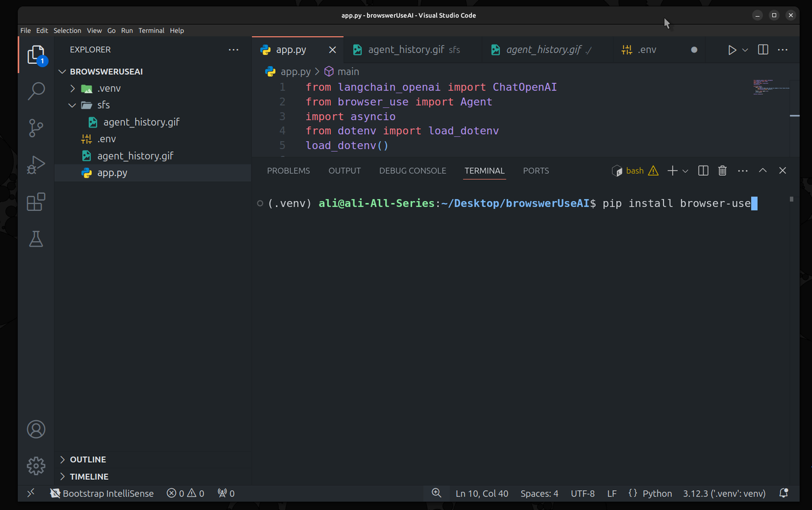
Task: Collapse the BROWSWERUSEAI root folder
Action: [x=62, y=71]
